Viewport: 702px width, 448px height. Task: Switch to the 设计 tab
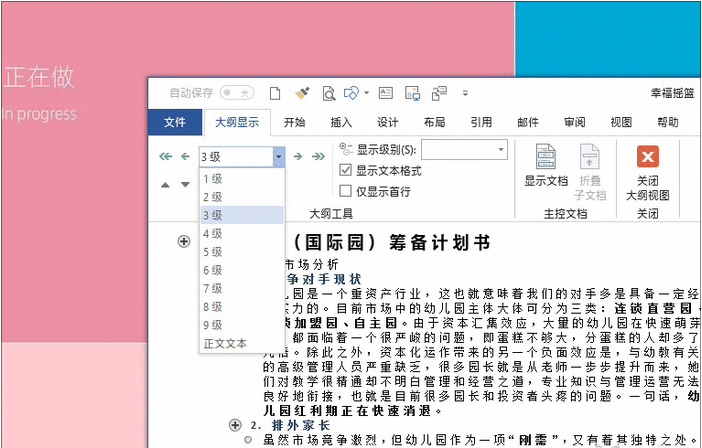coord(387,122)
